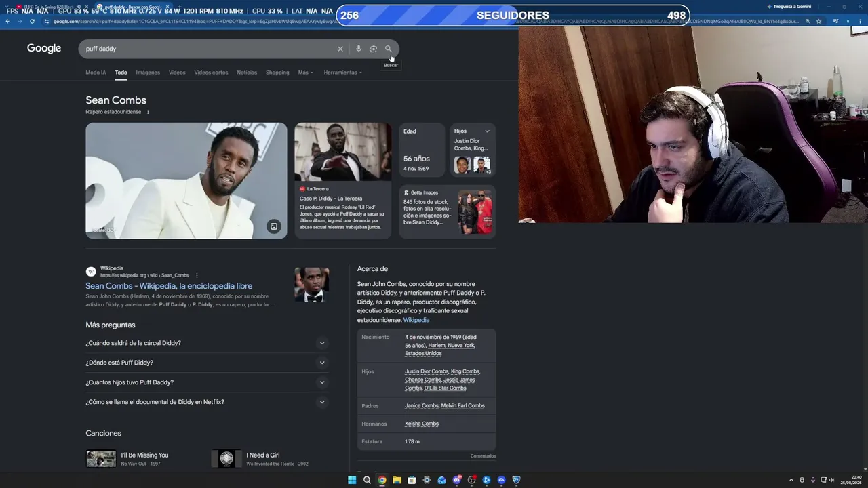Open the Keisha Combs link
Image resolution: width=868 pixels, height=488 pixels.
422,424
